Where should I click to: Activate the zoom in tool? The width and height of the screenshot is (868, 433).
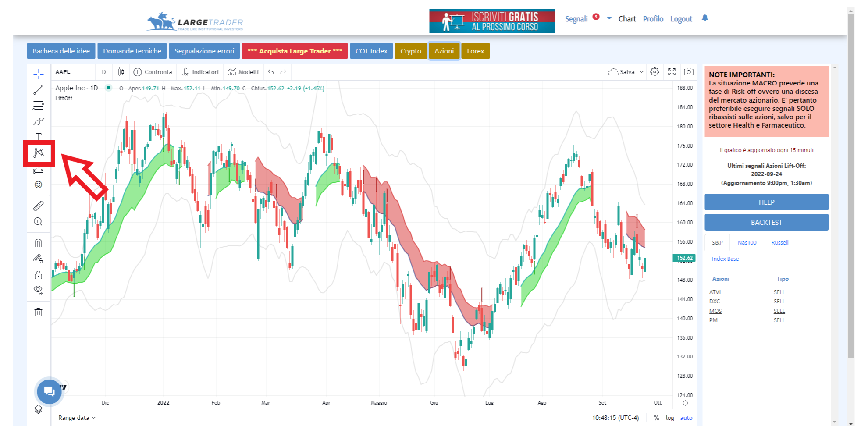[39, 221]
